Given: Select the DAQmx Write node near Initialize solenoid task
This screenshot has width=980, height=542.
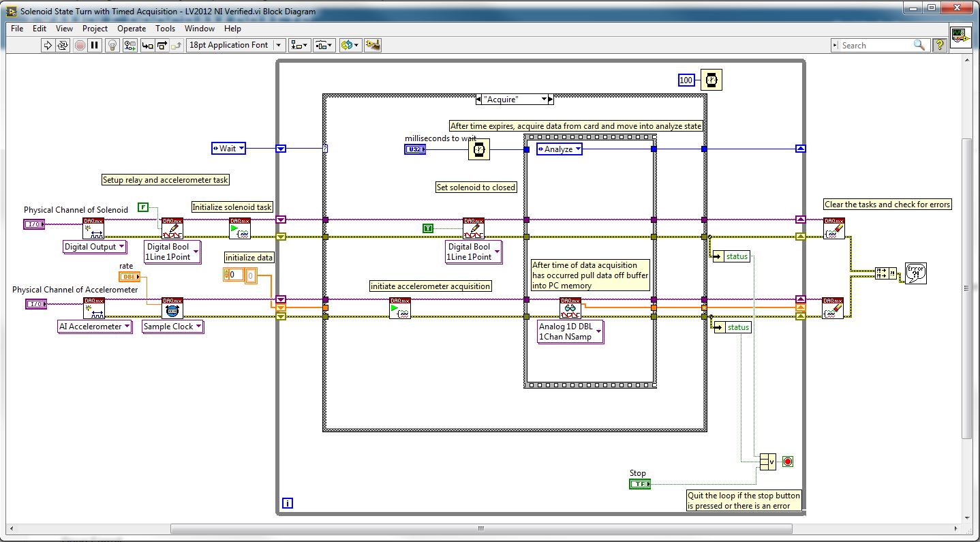Looking at the screenshot, I should click(172, 228).
